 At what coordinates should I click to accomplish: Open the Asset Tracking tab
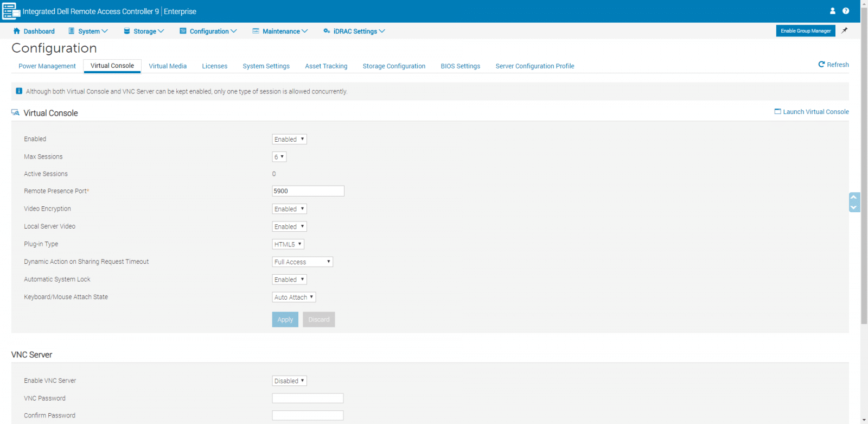pos(326,66)
